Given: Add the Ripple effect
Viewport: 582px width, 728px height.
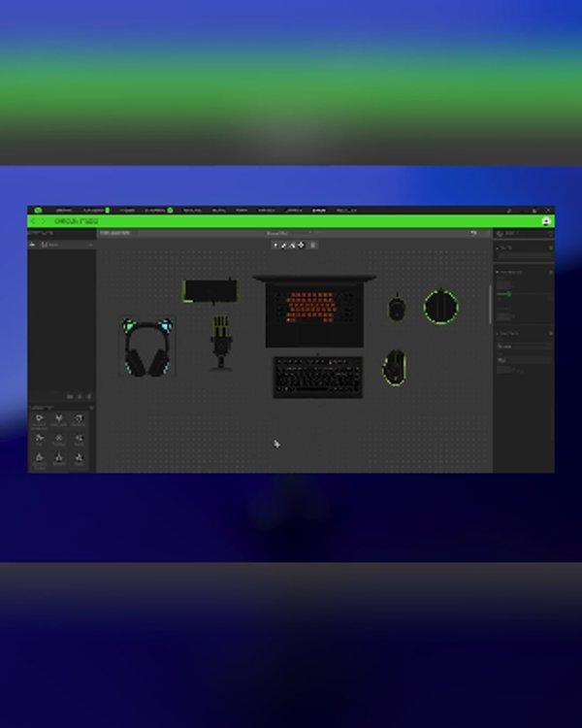Looking at the screenshot, I should pos(79,440).
